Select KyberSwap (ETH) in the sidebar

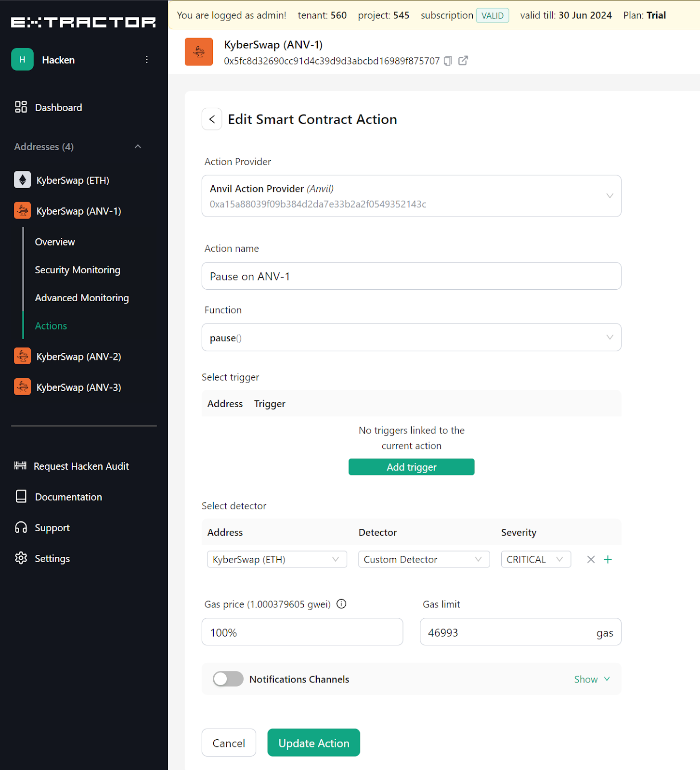73,180
